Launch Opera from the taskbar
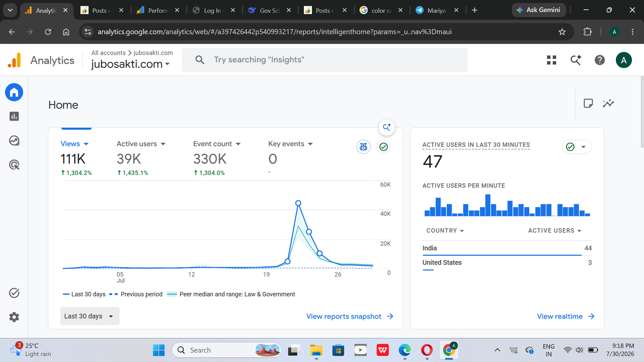 [427, 350]
